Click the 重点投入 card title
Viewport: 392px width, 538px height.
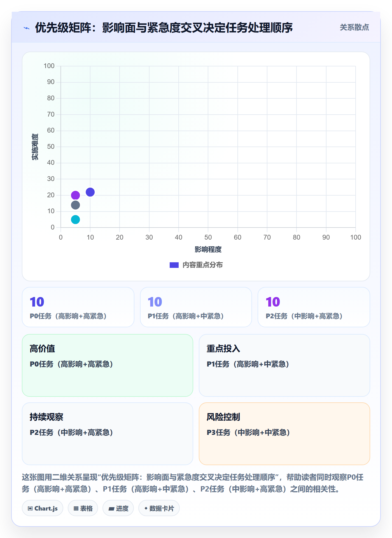coord(223,349)
